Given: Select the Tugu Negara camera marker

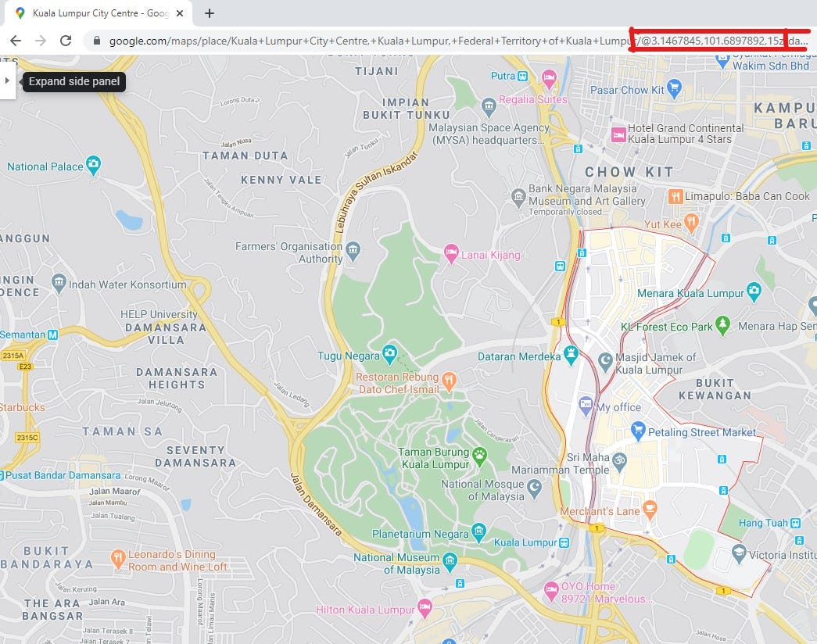Looking at the screenshot, I should 390,354.
